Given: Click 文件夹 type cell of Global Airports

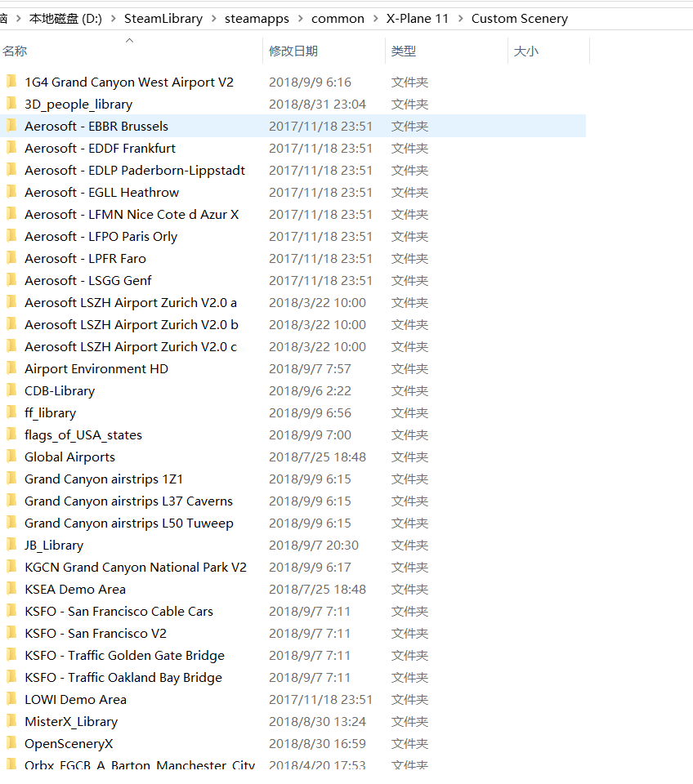Looking at the screenshot, I should [x=409, y=457].
